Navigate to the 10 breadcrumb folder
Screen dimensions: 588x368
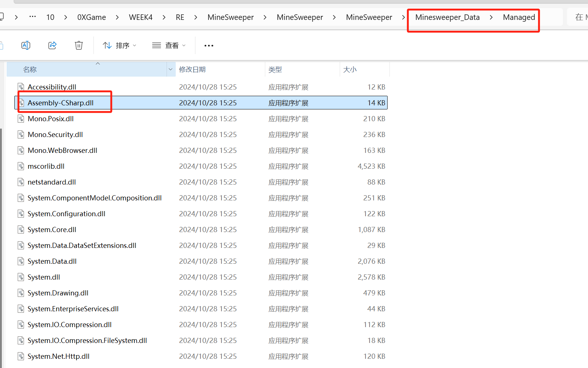[50, 17]
